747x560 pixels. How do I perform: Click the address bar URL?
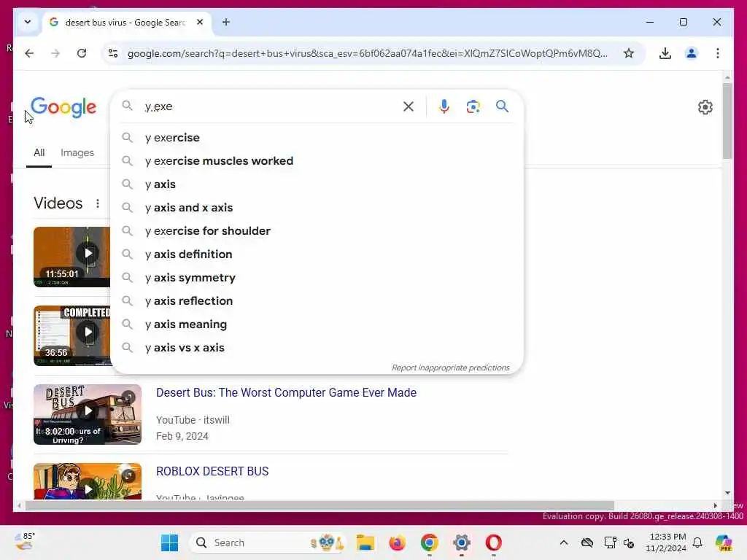tap(367, 53)
